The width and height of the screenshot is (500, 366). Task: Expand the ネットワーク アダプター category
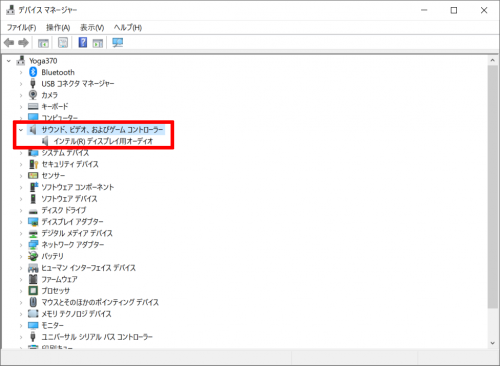click(x=21, y=245)
